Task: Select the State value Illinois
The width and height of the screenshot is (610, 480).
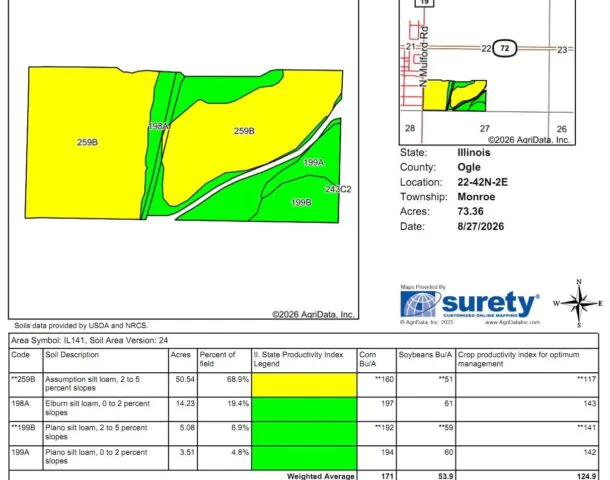Action: click(474, 152)
